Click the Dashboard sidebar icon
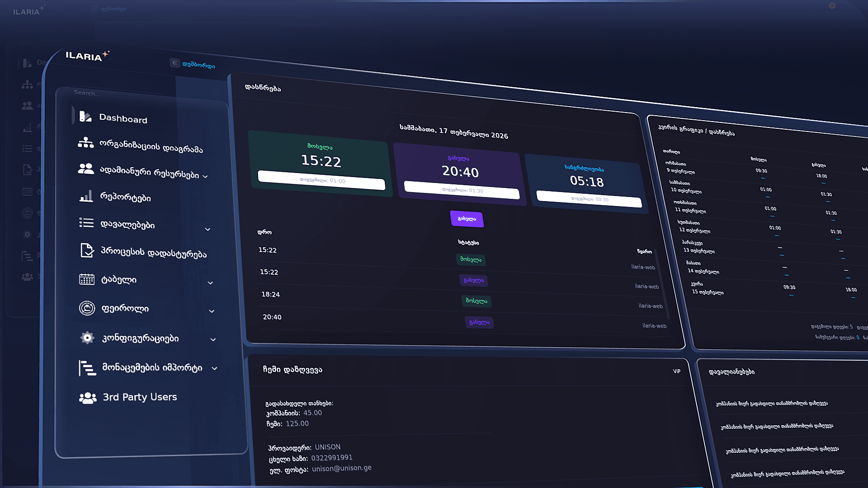 [85, 117]
